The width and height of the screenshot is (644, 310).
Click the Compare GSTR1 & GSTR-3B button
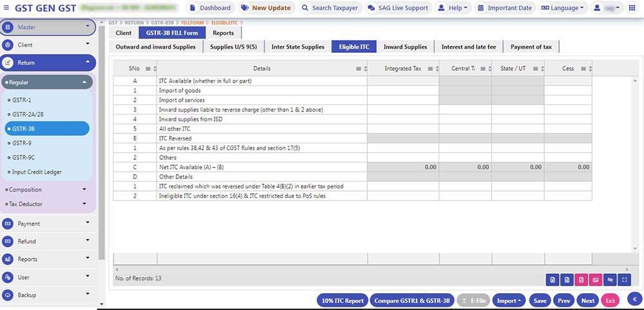(x=412, y=300)
